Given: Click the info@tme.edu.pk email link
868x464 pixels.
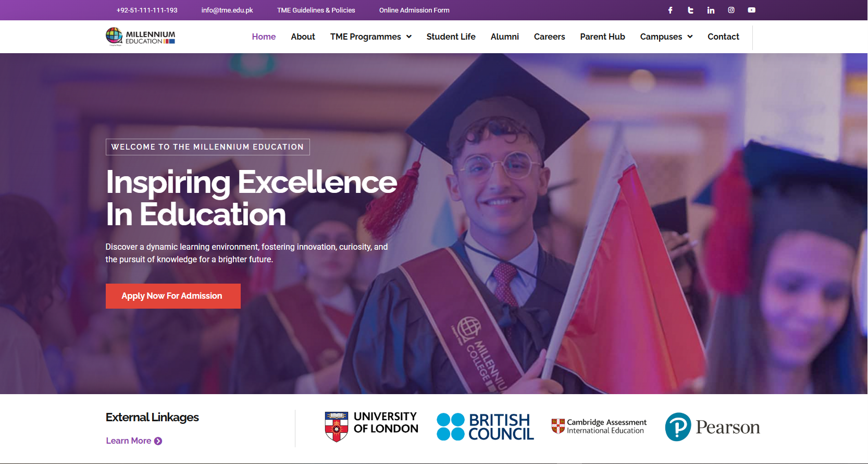Looking at the screenshot, I should 227,10.
